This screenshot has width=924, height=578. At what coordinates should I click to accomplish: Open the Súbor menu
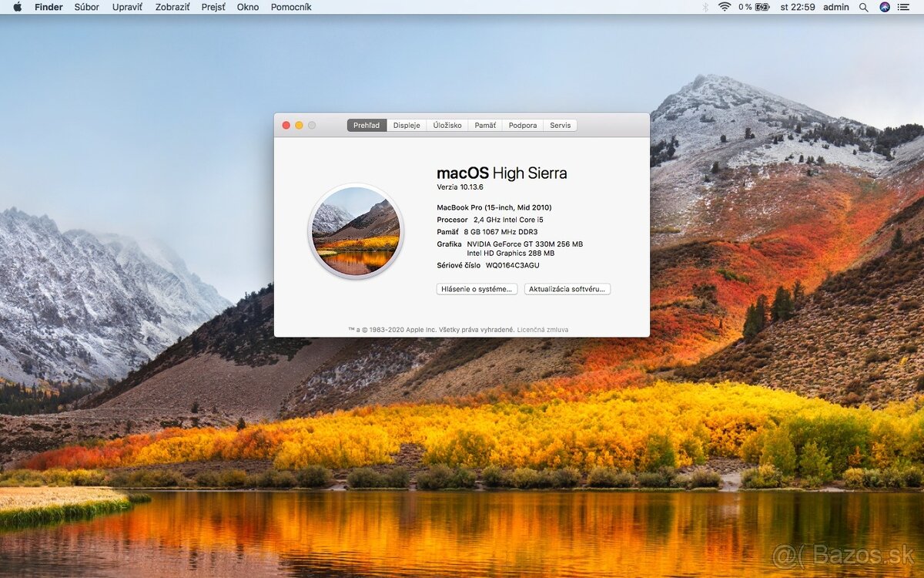coord(86,7)
